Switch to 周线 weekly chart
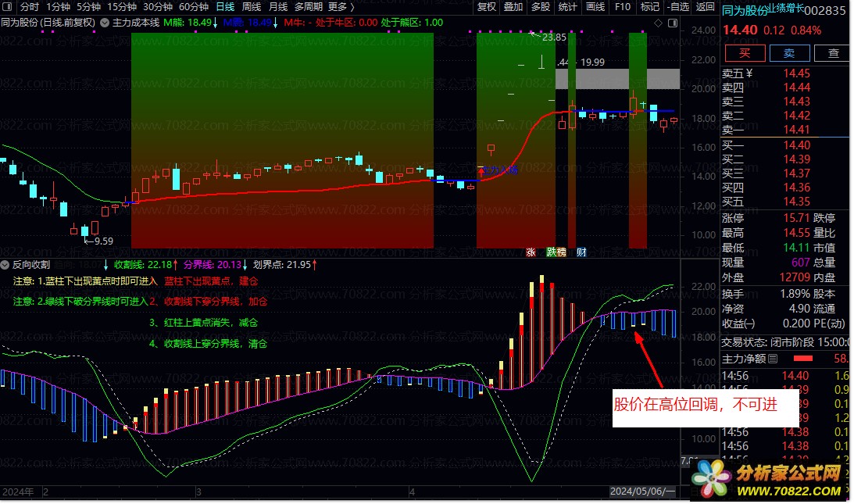 point(251,7)
